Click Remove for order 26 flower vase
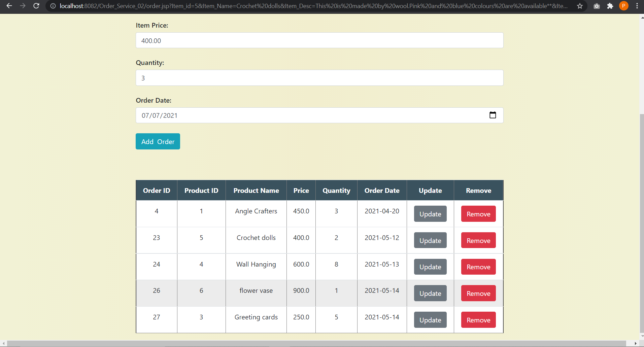 (x=478, y=293)
